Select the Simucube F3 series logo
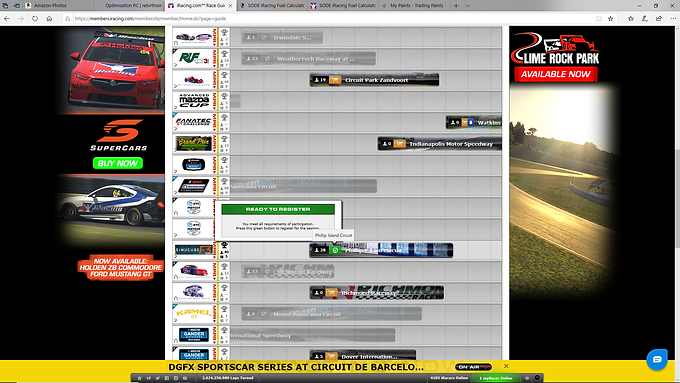 coord(194,250)
